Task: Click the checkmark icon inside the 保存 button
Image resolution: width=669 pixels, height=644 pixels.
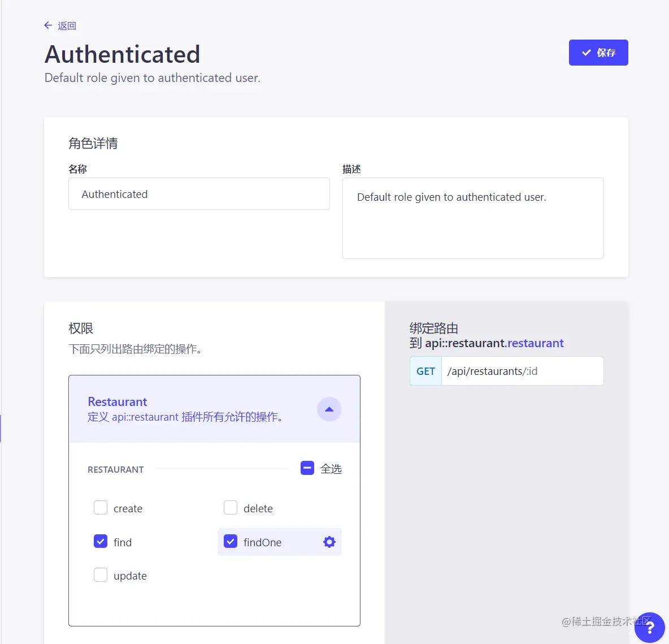Action: click(586, 53)
